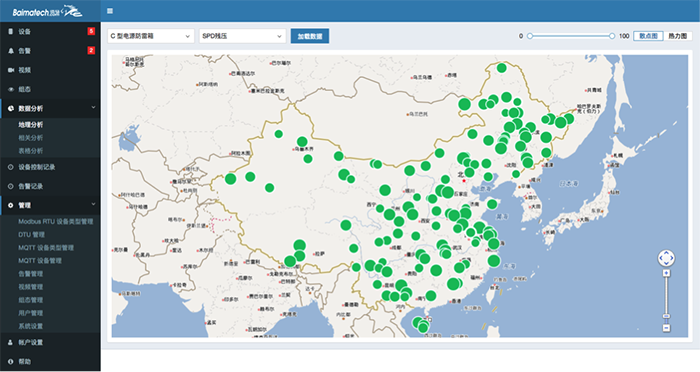Open the 设备 section via its icon
Viewport: 700px width, 372px height.
[11, 31]
